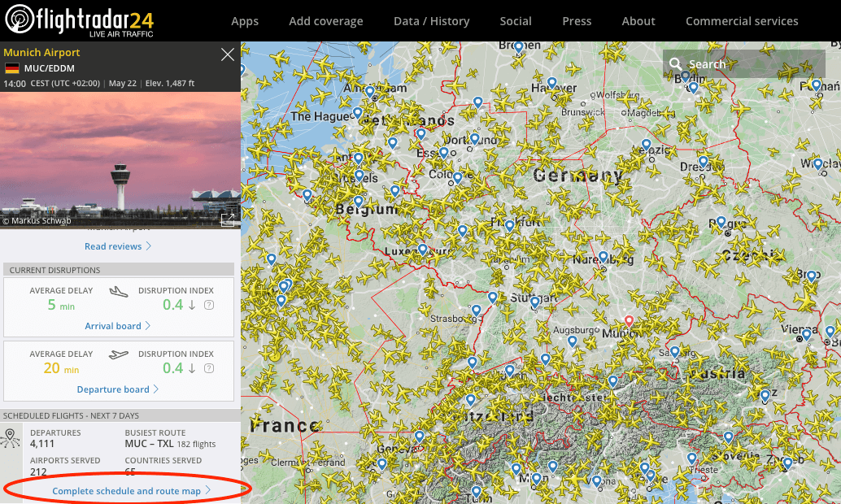
Task: Select the Cologne airport pin
Action: pos(458,177)
